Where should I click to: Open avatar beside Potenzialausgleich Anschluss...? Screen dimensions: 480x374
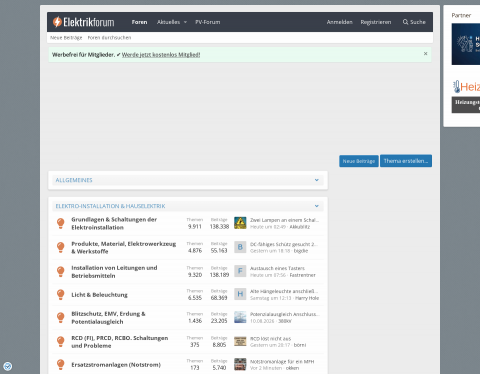point(240,317)
